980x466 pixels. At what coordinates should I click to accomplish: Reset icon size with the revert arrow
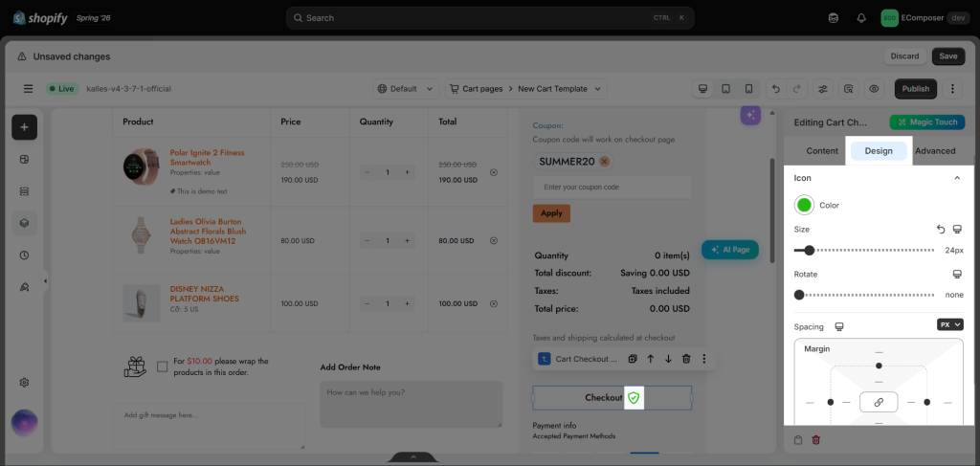coord(941,230)
